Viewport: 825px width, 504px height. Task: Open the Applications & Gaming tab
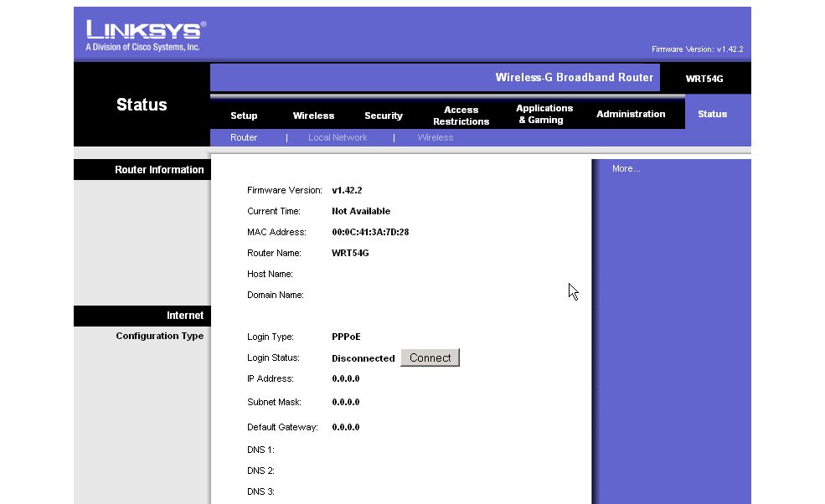[544, 114]
